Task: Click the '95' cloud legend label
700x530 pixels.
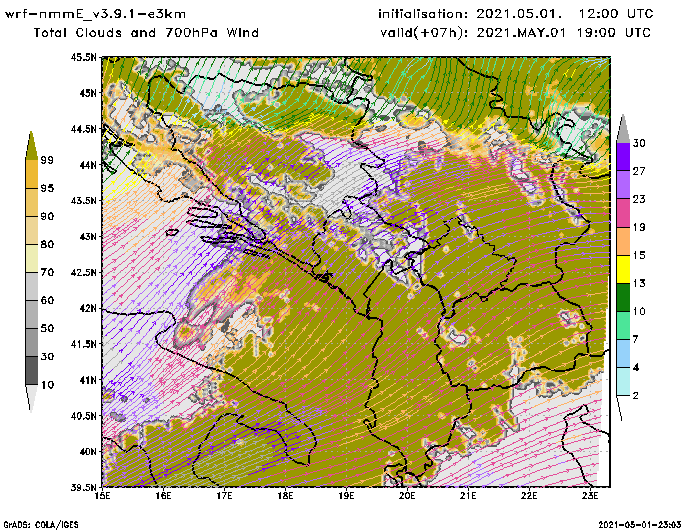Action: point(47,188)
